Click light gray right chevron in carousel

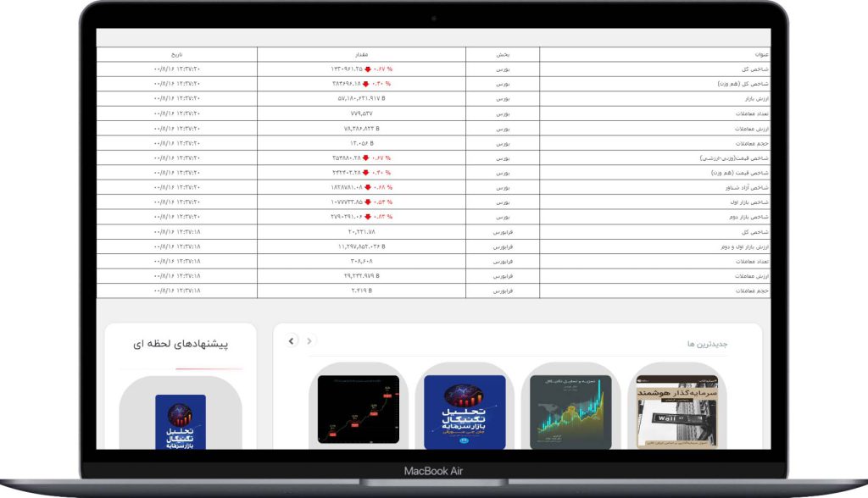click(x=310, y=340)
